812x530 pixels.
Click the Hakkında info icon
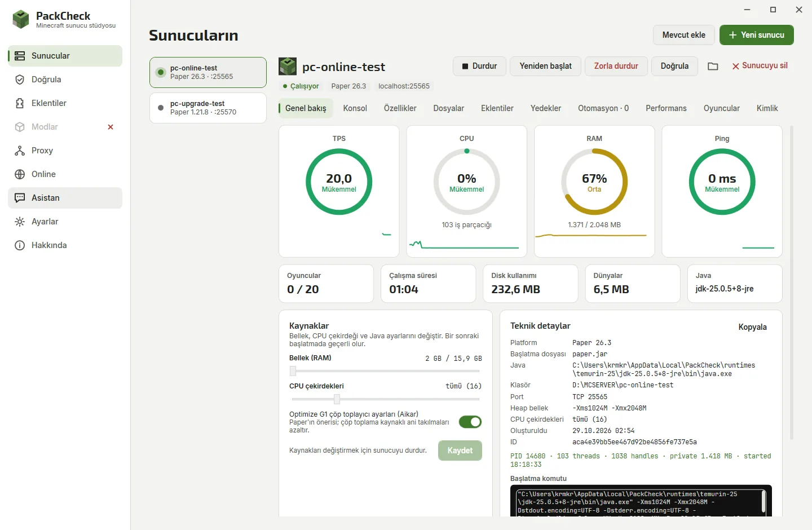[20, 245]
